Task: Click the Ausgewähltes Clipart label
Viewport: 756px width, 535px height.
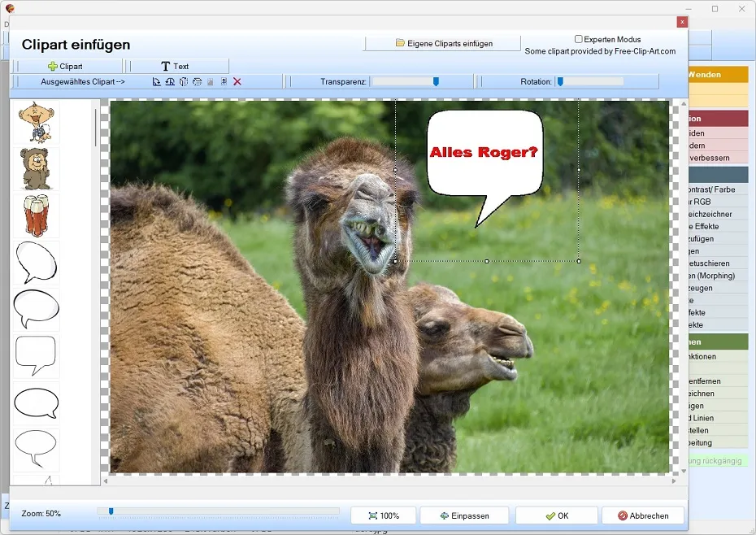Action: click(82, 81)
